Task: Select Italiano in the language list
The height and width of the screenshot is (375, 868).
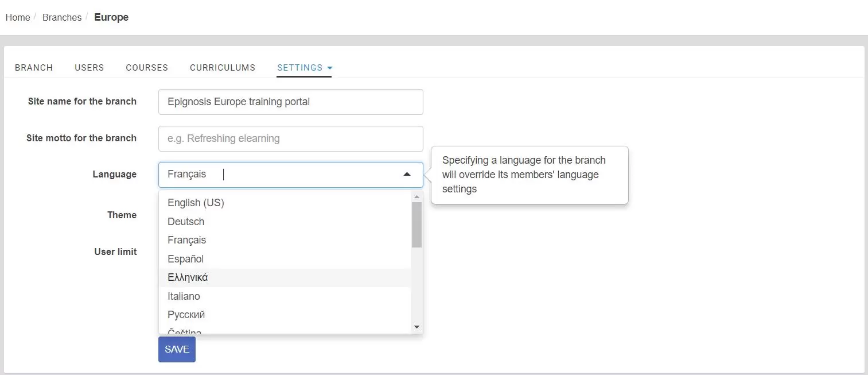Action: pyautogui.click(x=184, y=296)
